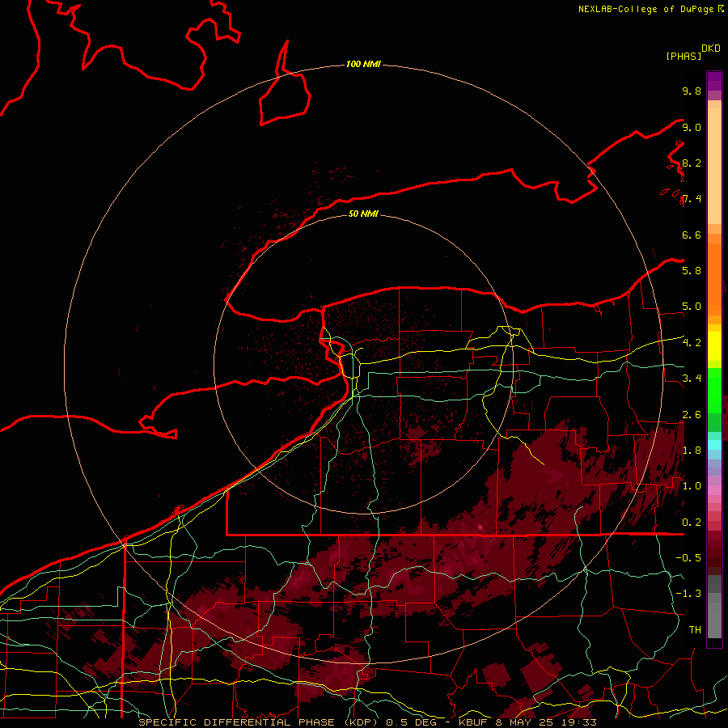Click the TH threshold legend label

point(695,630)
